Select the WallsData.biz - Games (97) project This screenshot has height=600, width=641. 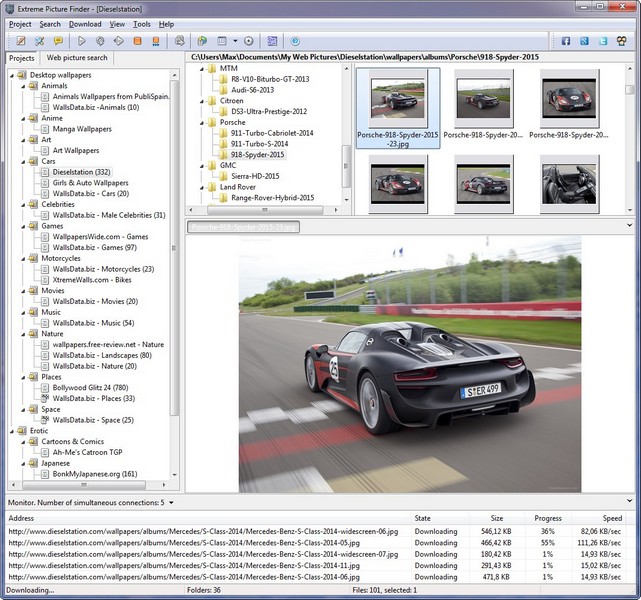(94, 247)
